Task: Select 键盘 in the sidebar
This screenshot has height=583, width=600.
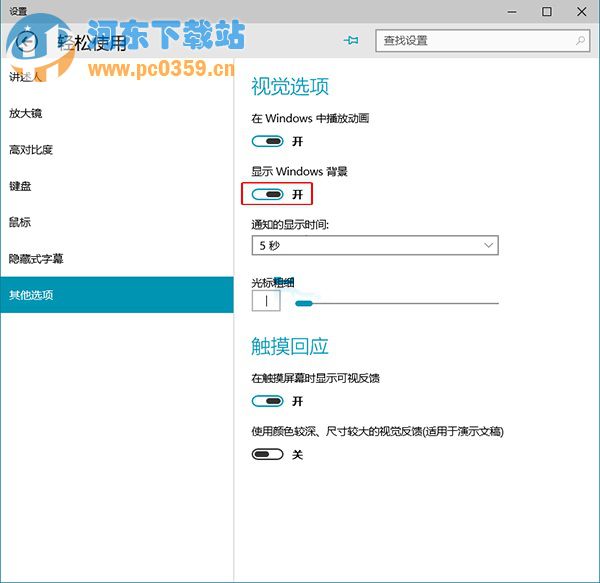Action: point(117,186)
